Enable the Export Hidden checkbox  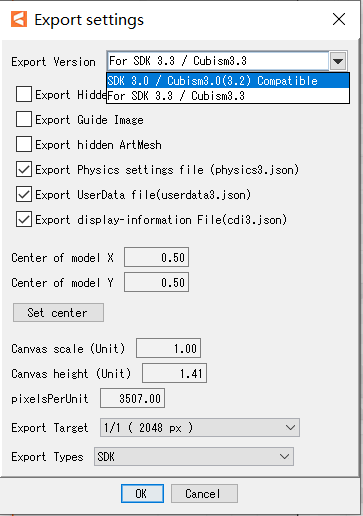pos(24,94)
